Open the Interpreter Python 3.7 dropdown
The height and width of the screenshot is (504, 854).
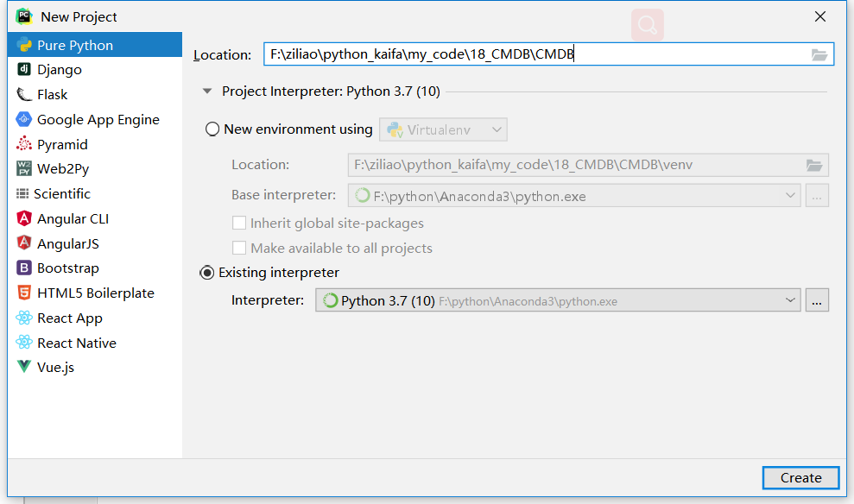point(558,300)
